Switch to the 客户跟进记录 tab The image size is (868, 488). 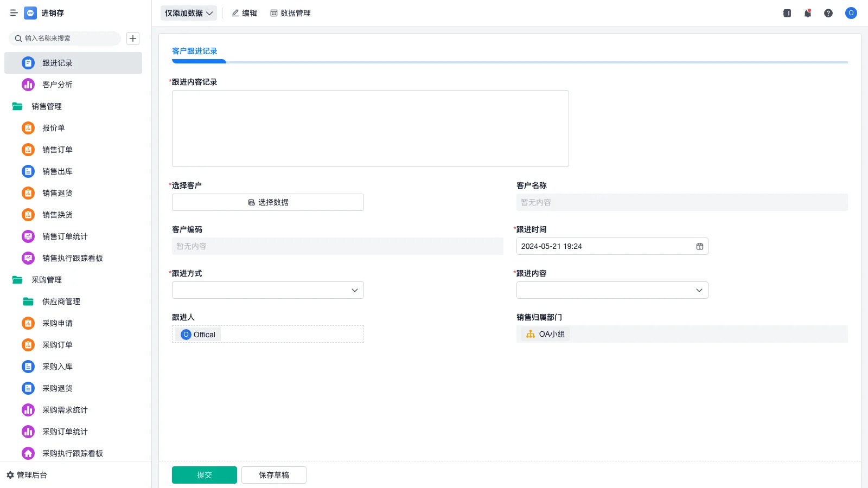(x=195, y=51)
